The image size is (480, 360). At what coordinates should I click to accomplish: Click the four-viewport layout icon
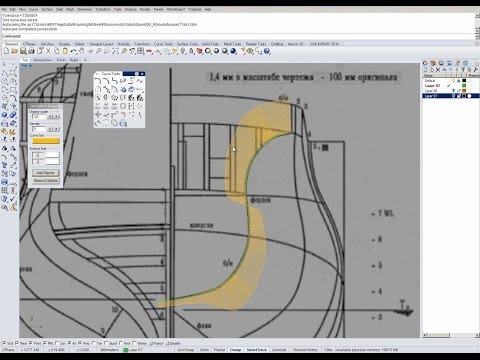(x=141, y=51)
